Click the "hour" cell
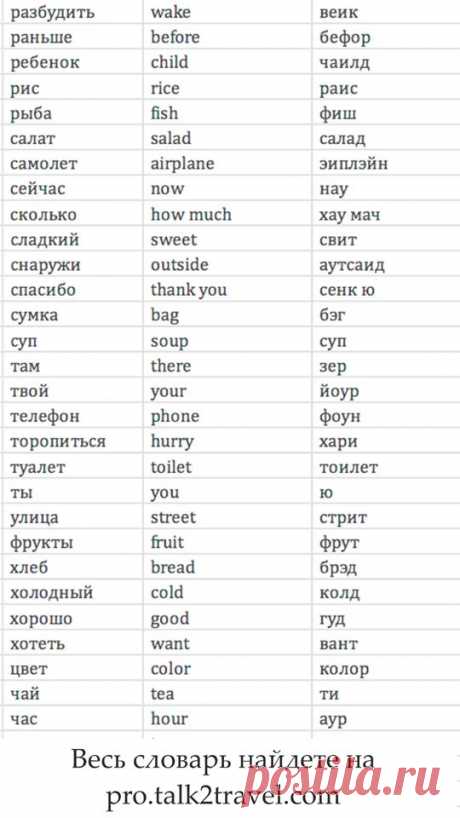Viewport: 460px width, 818px height. point(169,719)
